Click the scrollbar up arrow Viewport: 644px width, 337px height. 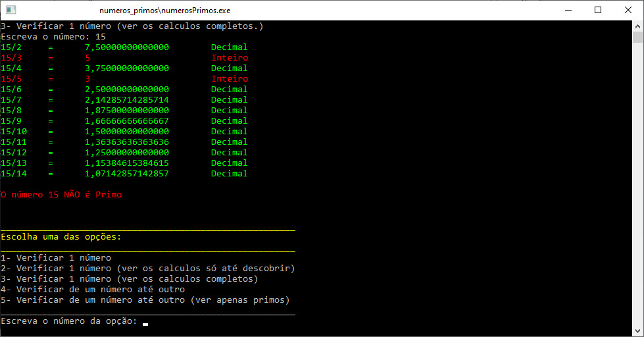[637, 26]
